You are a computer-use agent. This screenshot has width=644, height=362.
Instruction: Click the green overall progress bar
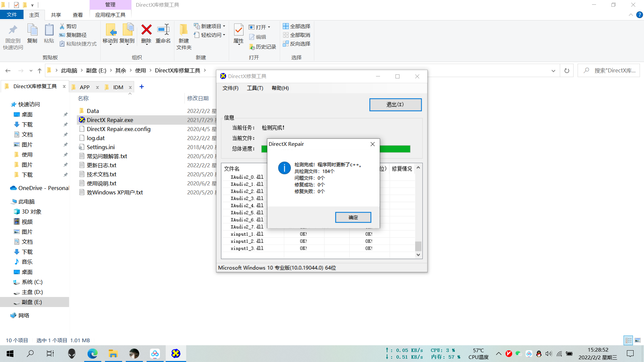(x=395, y=149)
